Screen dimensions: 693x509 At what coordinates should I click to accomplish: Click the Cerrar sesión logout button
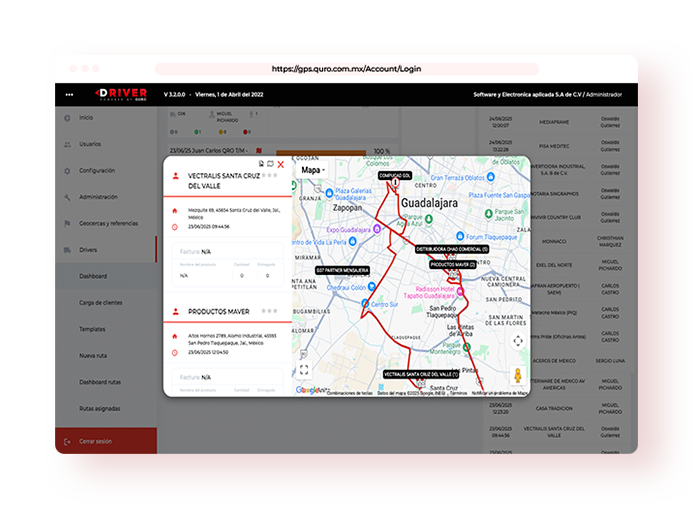pyautogui.click(x=106, y=441)
